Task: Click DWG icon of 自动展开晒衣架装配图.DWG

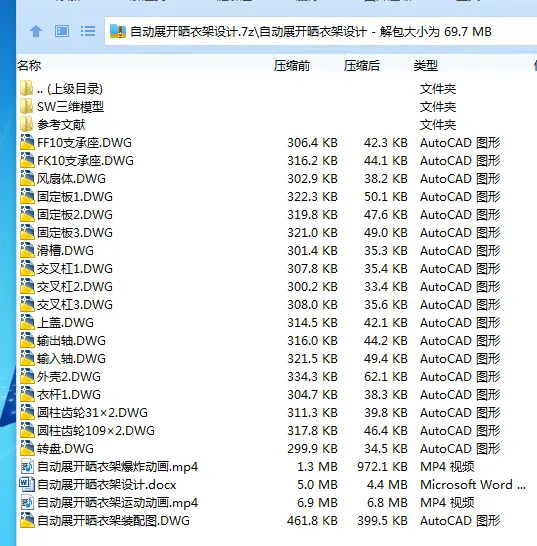Action: (x=27, y=520)
